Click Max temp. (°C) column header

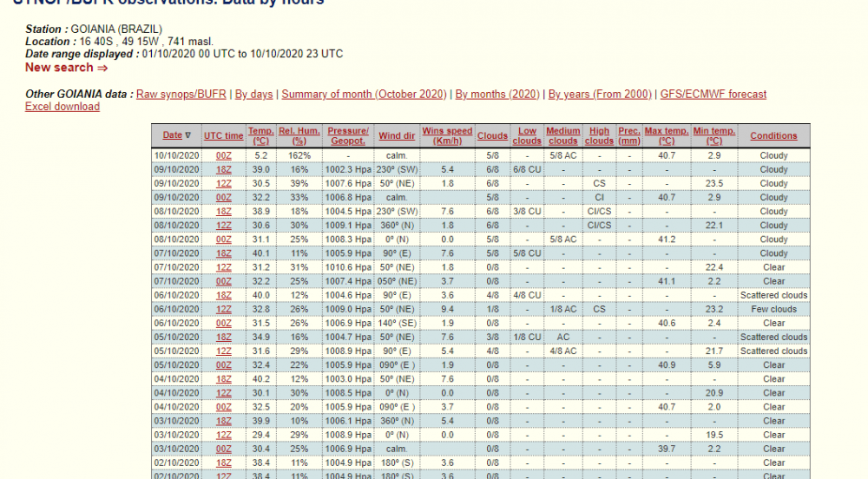tap(667, 135)
